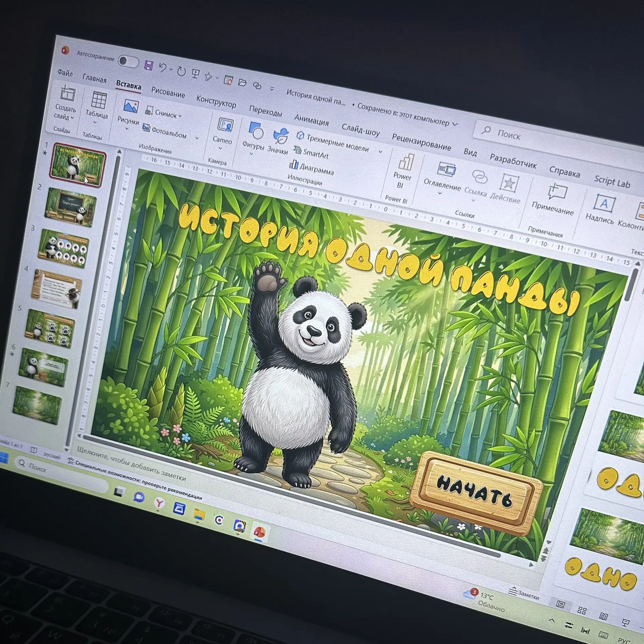Switch to the Анимация tab
Image resolution: width=644 pixels, height=644 pixels.
[x=312, y=120]
